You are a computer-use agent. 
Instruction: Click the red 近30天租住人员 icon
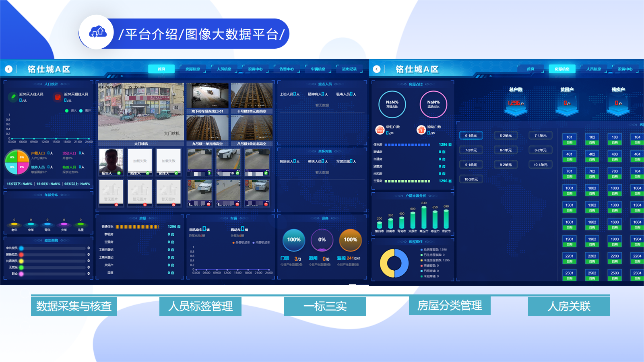click(x=58, y=97)
